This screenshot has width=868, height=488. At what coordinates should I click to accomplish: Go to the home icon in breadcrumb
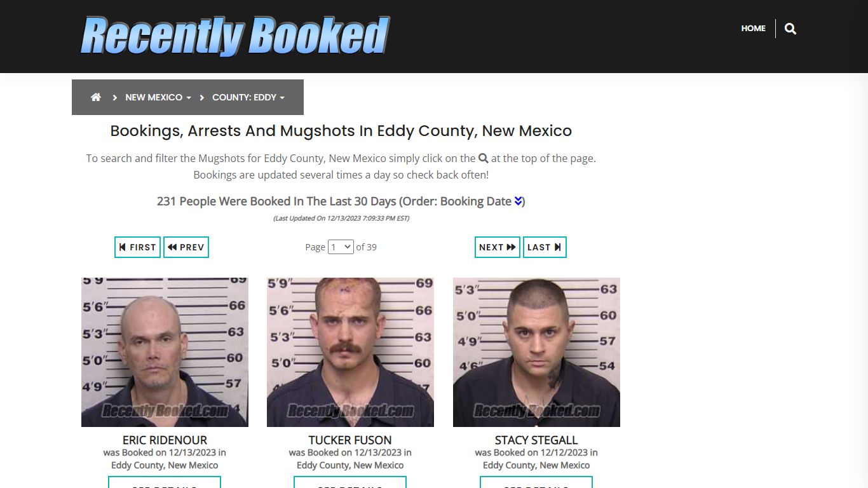96,97
